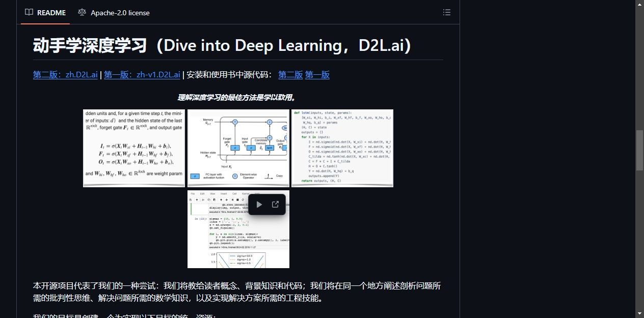This screenshot has height=318, width=644.
Task: Click the book icon beside README
Action: [x=29, y=12]
